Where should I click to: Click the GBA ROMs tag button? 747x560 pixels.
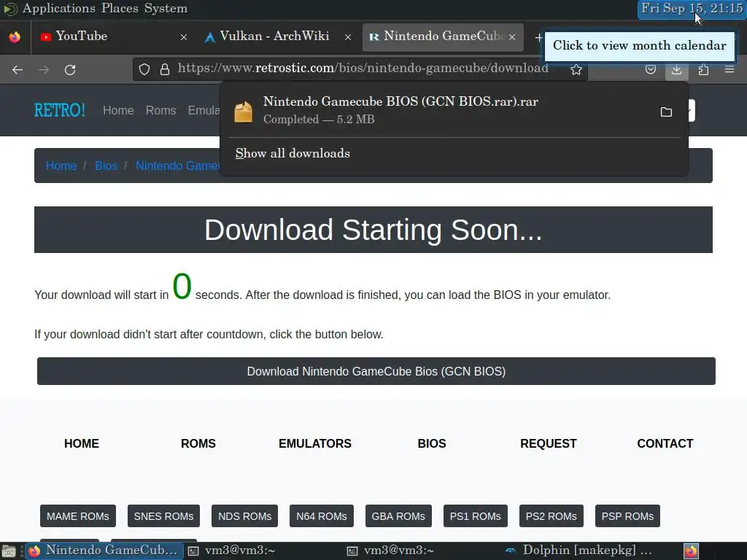[x=398, y=516]
